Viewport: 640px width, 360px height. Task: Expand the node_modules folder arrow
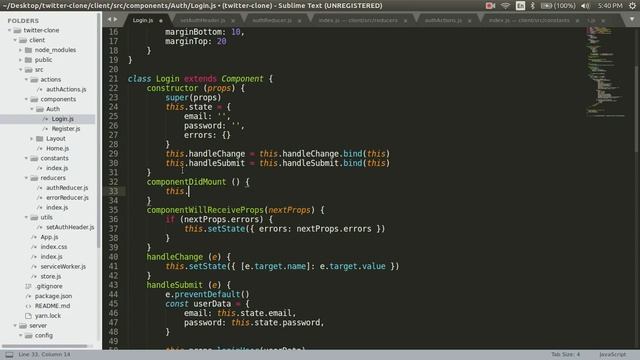pyautogui.click(x=21, y=50)
